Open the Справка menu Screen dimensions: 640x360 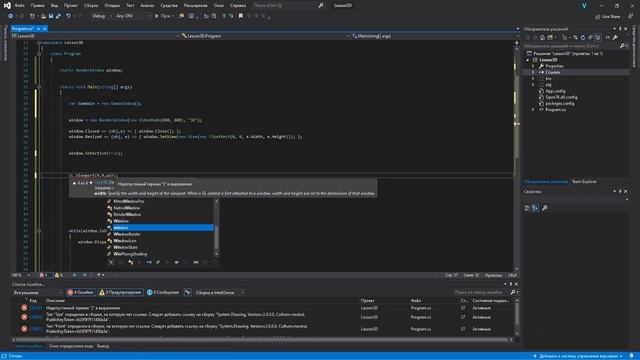[238, 6]
